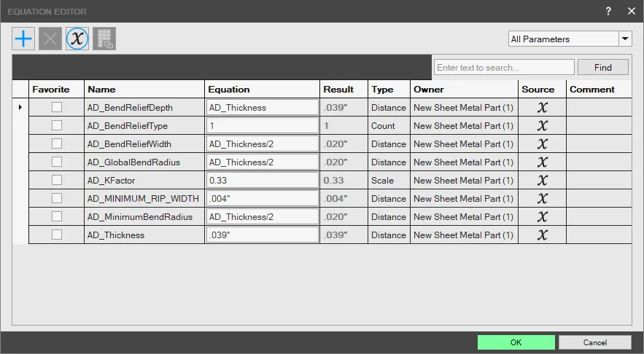Sort by the Type column header
Viewport: 644px width, 354px height.
pos(389,89)
